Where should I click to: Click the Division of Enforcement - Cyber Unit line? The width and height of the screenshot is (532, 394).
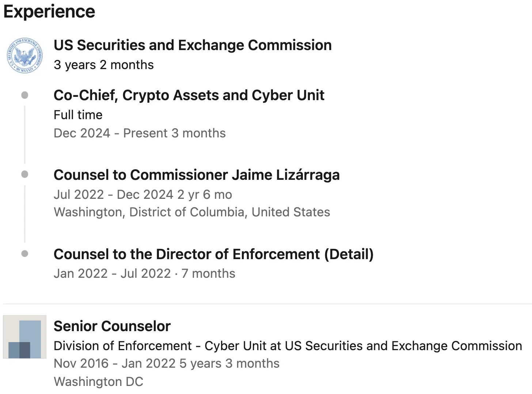click(x=288, y=346)
